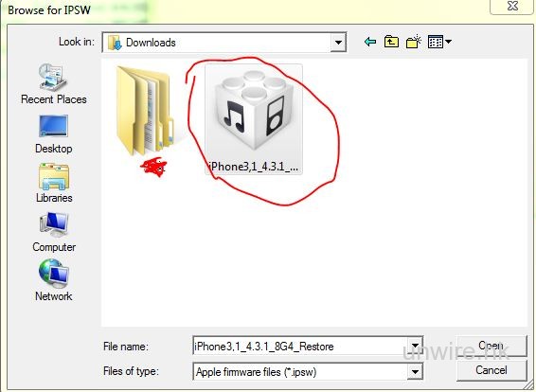Open Libraries in the places bar

54,184
